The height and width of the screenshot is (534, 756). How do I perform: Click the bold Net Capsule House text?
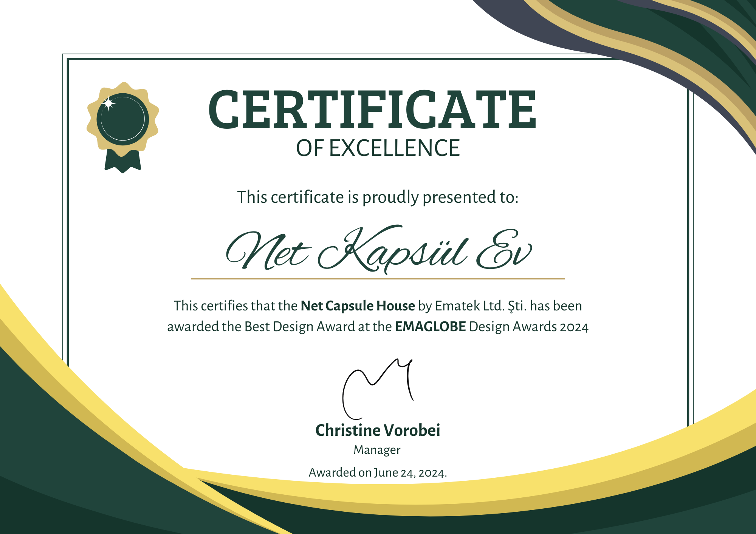[358, 306]
